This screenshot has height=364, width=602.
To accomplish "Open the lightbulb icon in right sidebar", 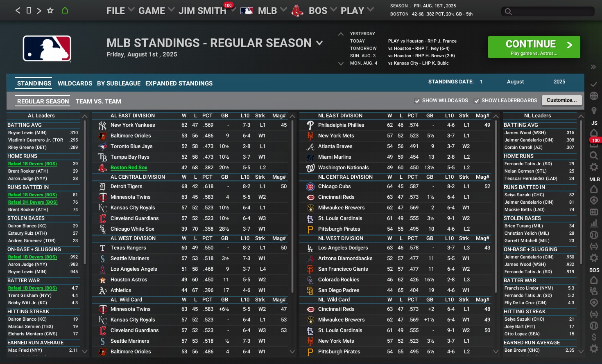I will tap(594, 110).
